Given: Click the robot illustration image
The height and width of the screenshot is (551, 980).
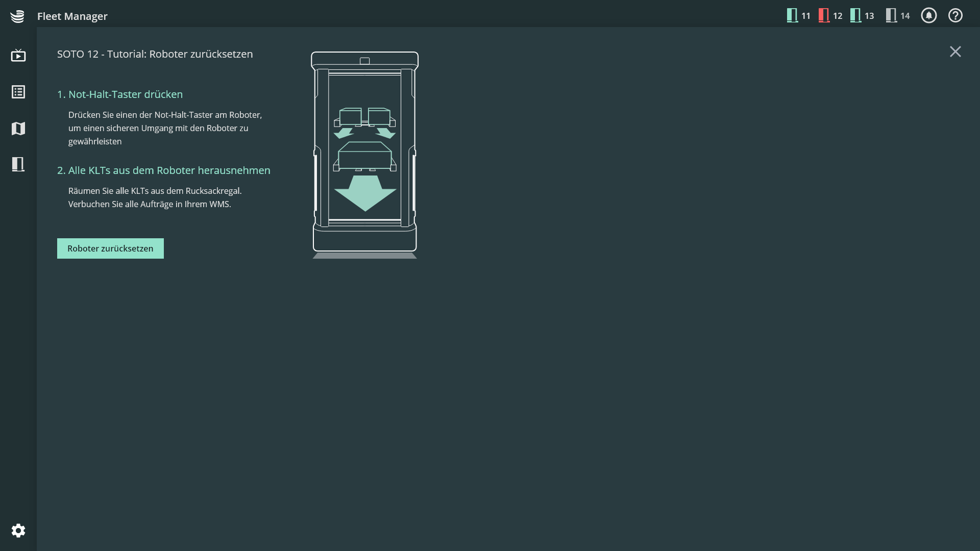Looking at the screenshot, I should [x=365, y=155].
